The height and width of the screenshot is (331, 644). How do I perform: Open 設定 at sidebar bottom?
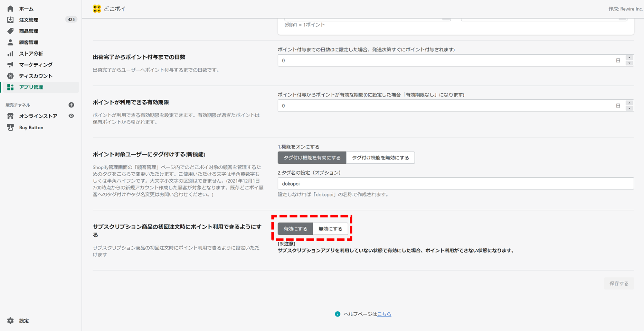[24, 321]
